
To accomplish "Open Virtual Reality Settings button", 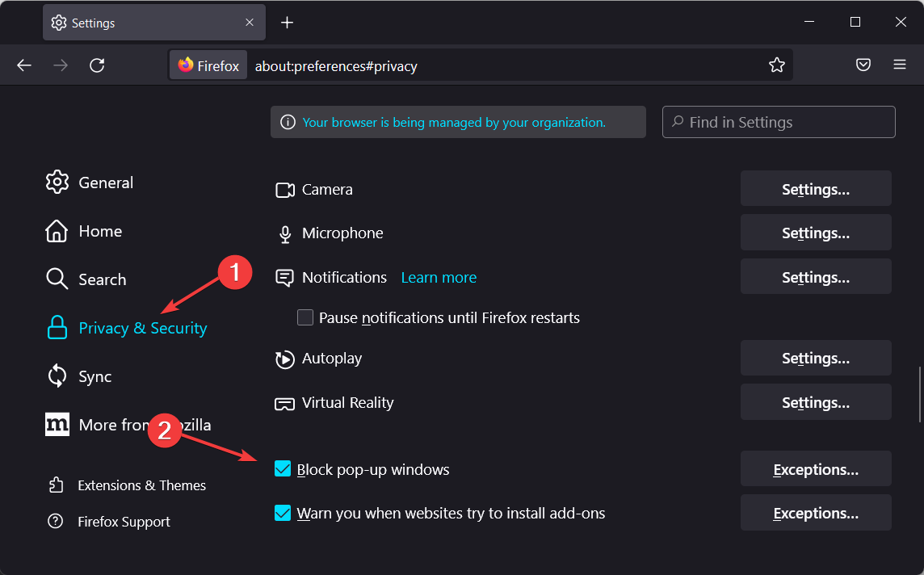I will [x=816, y=402].
